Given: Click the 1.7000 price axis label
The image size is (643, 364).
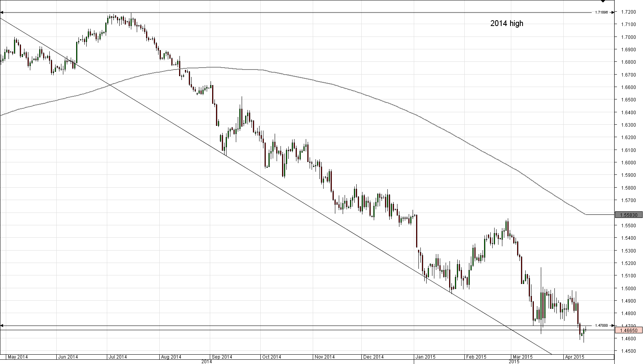Looking at the screenshot, I should tap(629, 37).
